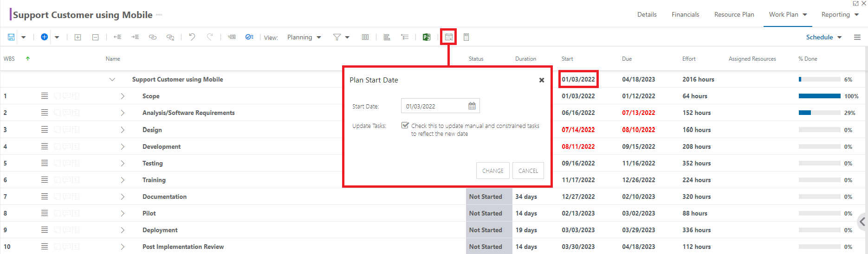Click the Gantt bars alignment icon
868x254 pixels.
point(387,37)
